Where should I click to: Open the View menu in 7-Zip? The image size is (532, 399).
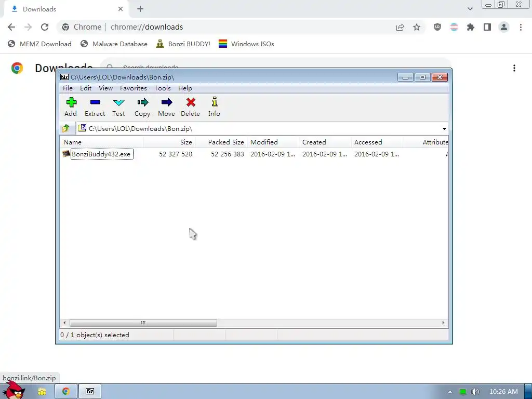pos(105,88)
